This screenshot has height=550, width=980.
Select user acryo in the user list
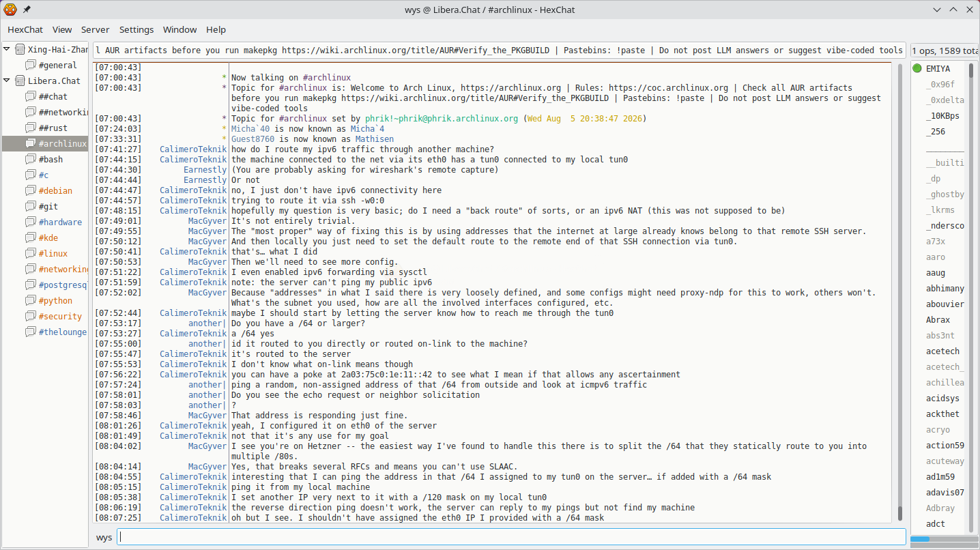pos(938,429)
